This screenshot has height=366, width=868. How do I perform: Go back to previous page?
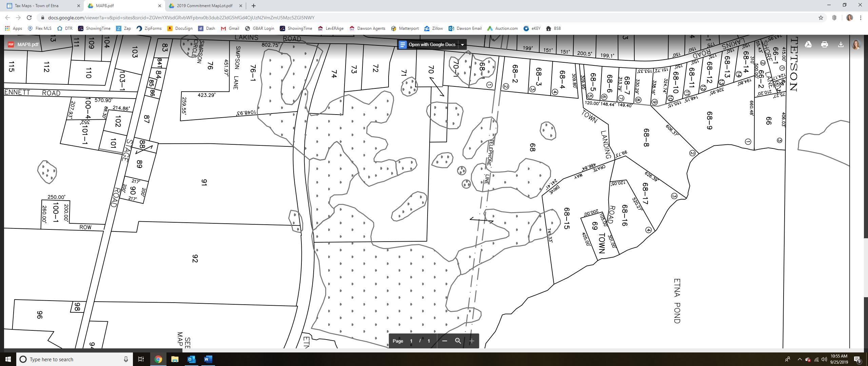pyautogui.click(x=7, y=18)
